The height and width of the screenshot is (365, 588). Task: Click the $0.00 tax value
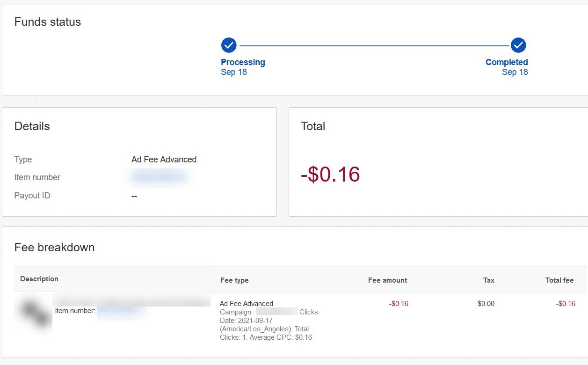486,304
